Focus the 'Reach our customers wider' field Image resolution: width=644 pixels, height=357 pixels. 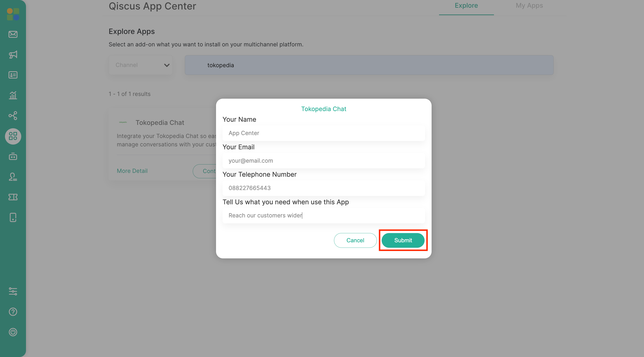point(324,216)
